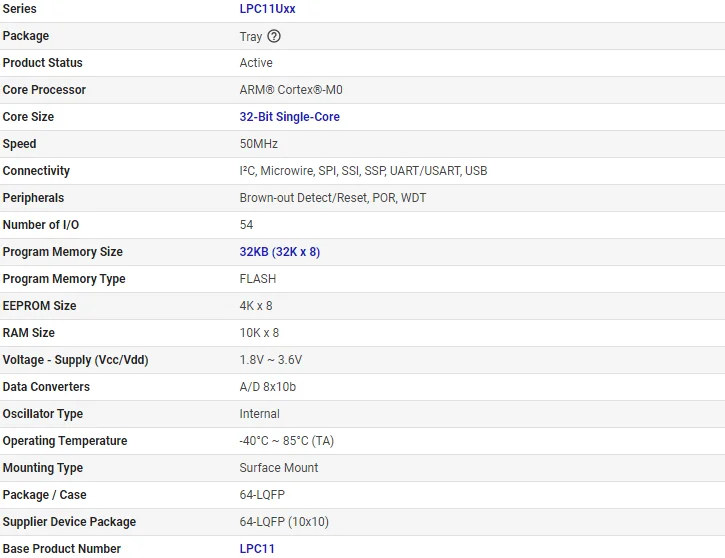Select the '50MHz' speed value

click(258, 144)
